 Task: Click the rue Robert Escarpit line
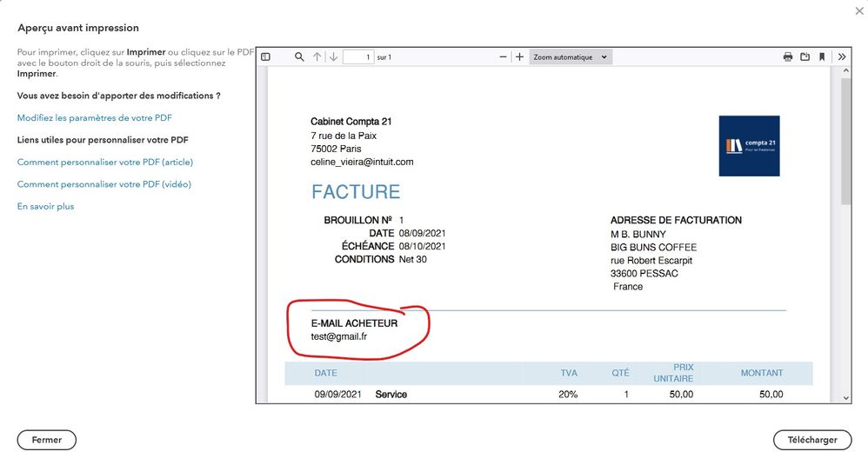pos(651,261)
